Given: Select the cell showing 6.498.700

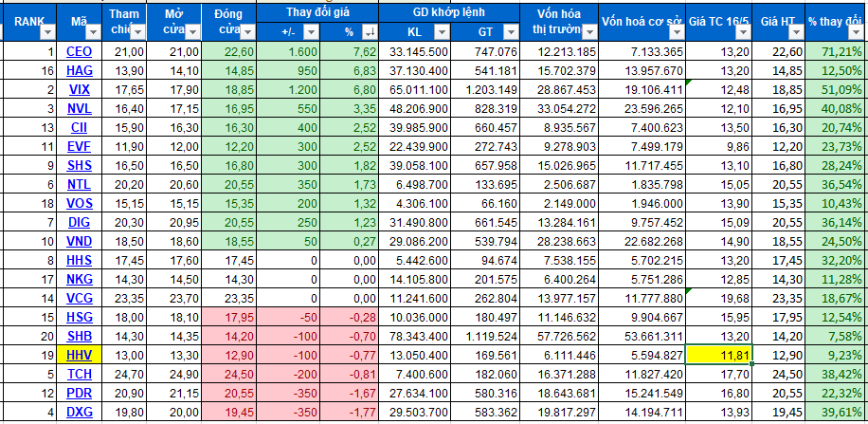Looking at the screenshot, I should (x=415, y=185).
